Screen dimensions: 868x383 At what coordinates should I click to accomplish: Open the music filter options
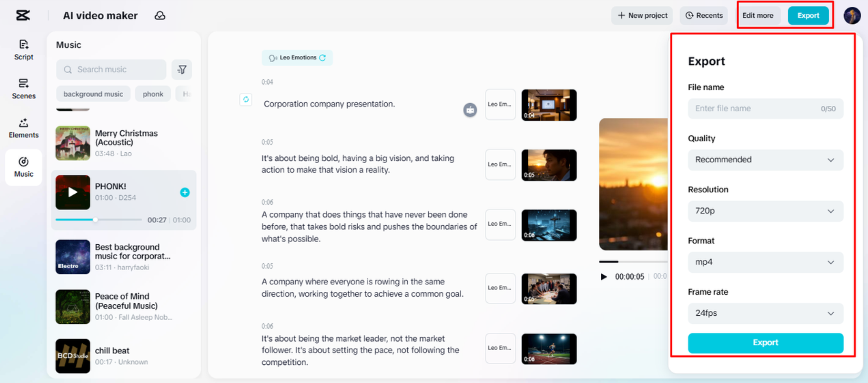click(182, 69)
